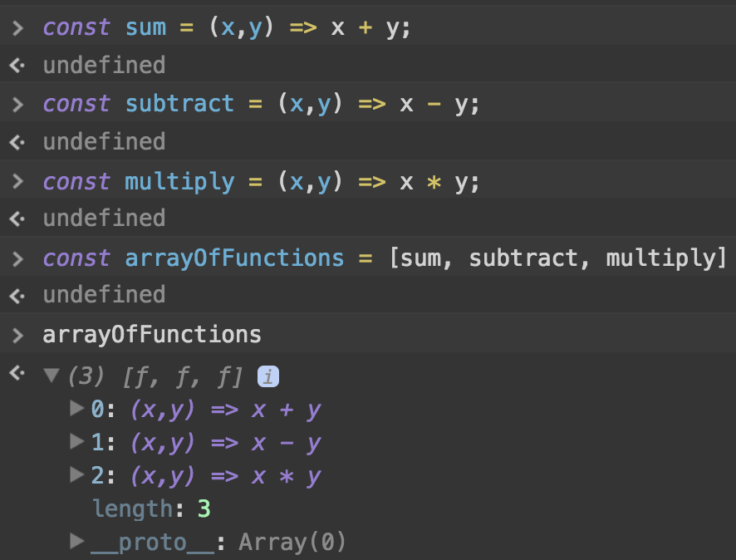
Task: Collapse the expanded (3) [f, f, f] array
Action: pos(53,376)
